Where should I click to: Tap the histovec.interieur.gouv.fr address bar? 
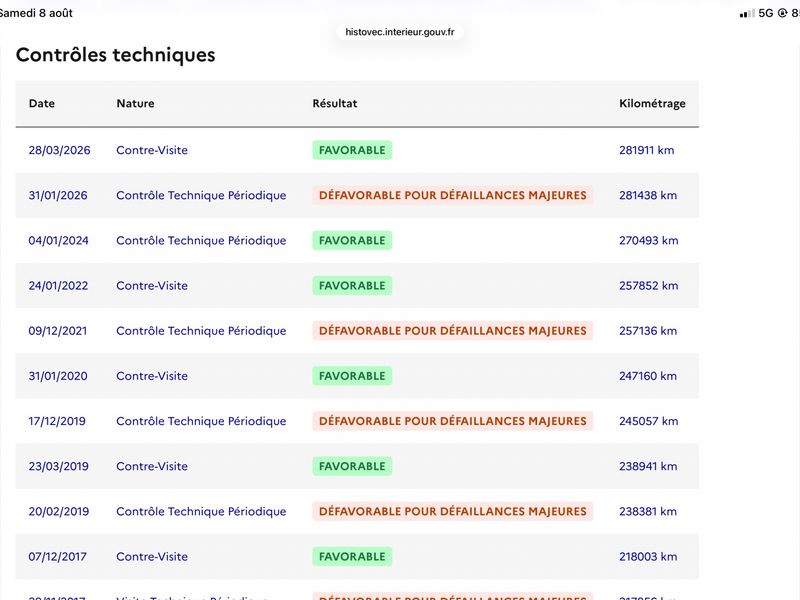(399, 32)
